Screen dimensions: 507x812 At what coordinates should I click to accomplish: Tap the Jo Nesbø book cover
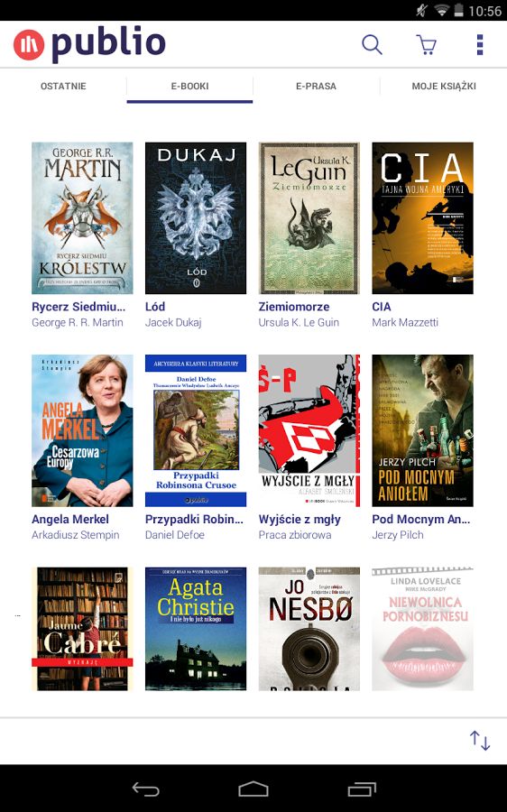pos(309,629)
